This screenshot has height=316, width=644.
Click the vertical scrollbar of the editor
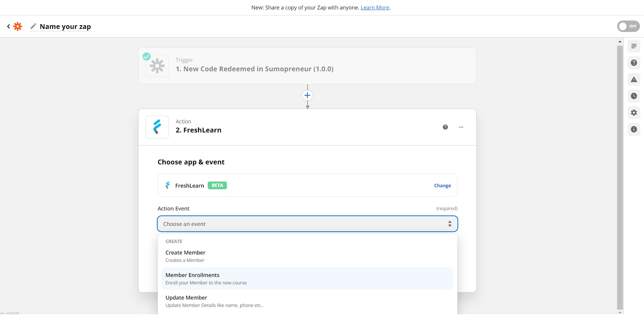coord(620,177)
